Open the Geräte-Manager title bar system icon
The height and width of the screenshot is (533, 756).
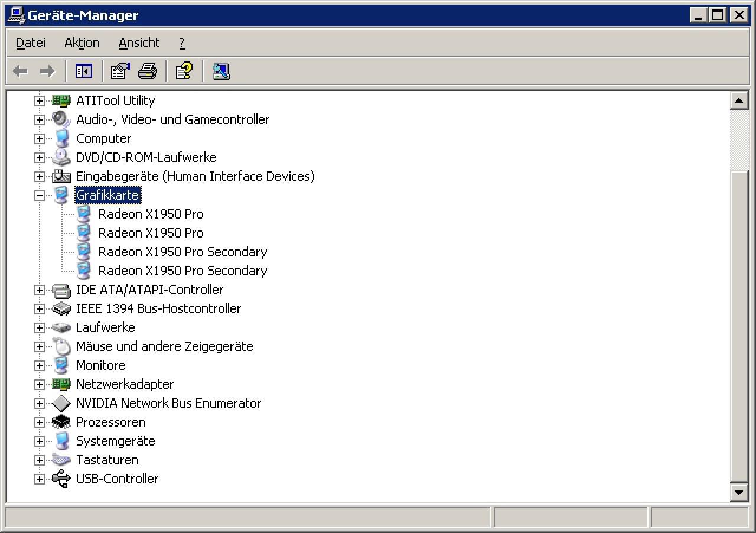[15, 15]
